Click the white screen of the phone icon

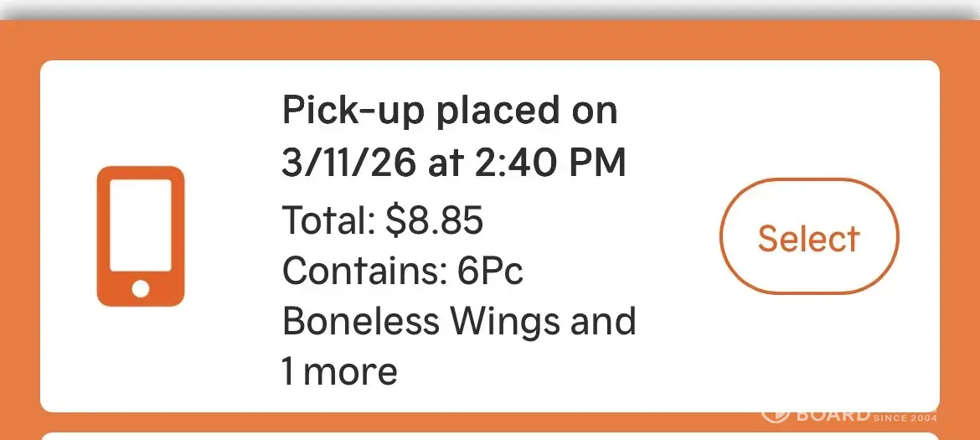[x=141, y=224]
